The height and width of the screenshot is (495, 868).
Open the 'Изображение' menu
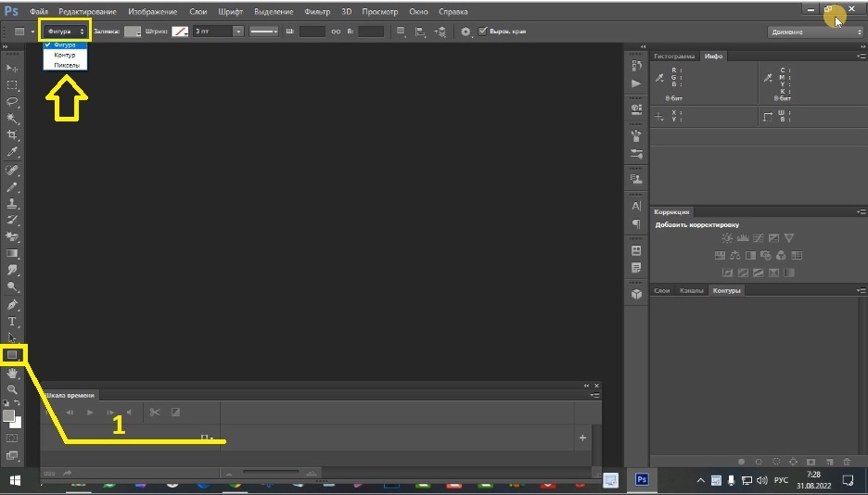pos(152,12)
